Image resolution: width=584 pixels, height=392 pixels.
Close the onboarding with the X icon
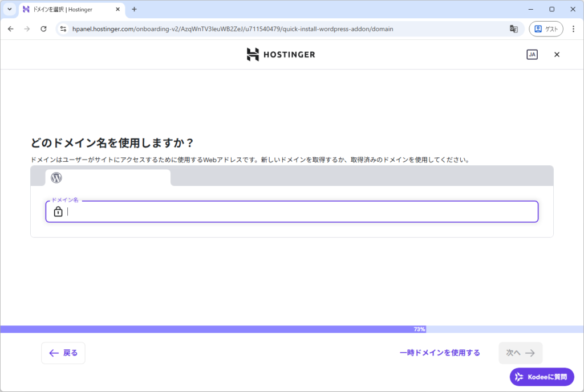[557, 55]
